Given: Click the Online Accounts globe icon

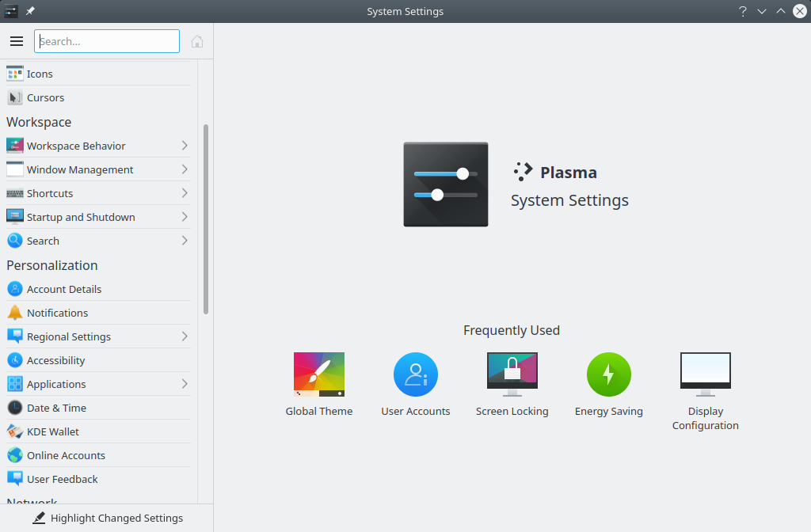Looking at the screenshot, I should coord(15,455).
